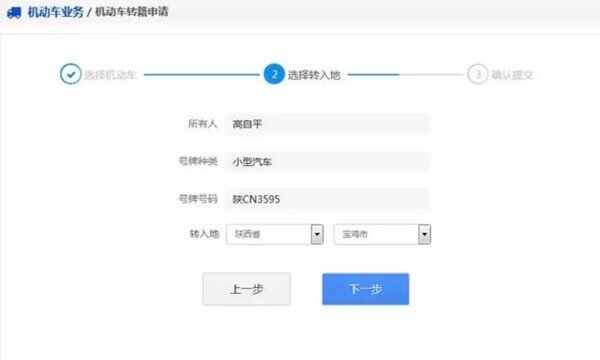
Task: Click the step one checkmark circle
Action: pos(70,74)
